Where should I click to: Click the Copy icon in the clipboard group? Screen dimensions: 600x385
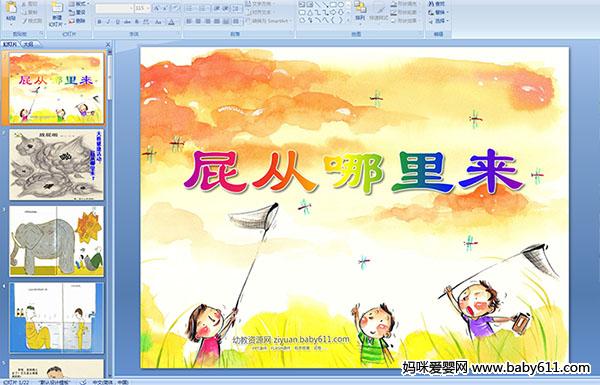tap(24, 13)
